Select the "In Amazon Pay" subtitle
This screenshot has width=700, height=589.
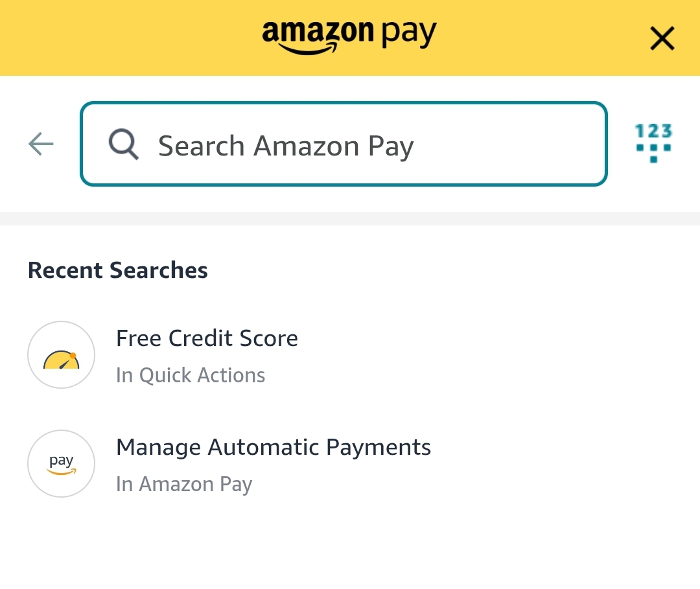184,484
